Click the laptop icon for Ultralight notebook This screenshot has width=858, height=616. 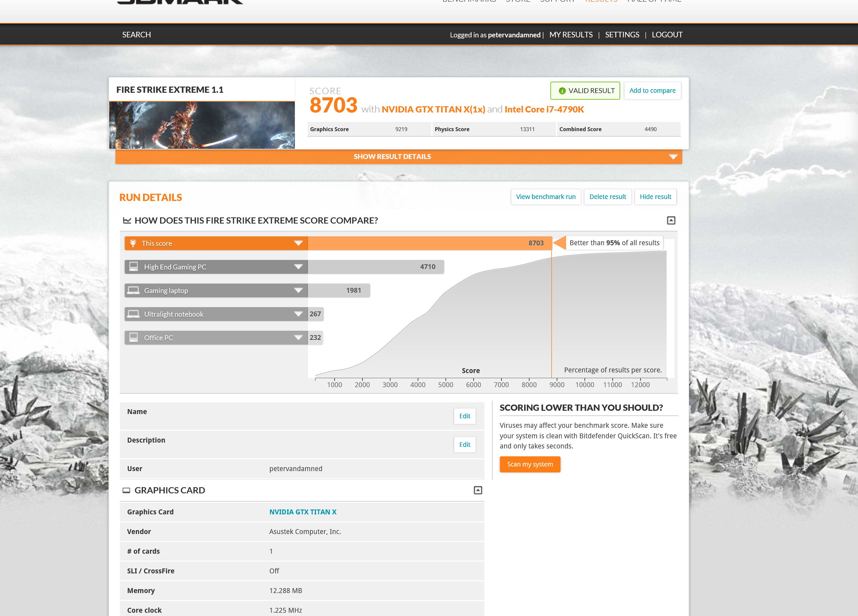pos(133,314)
